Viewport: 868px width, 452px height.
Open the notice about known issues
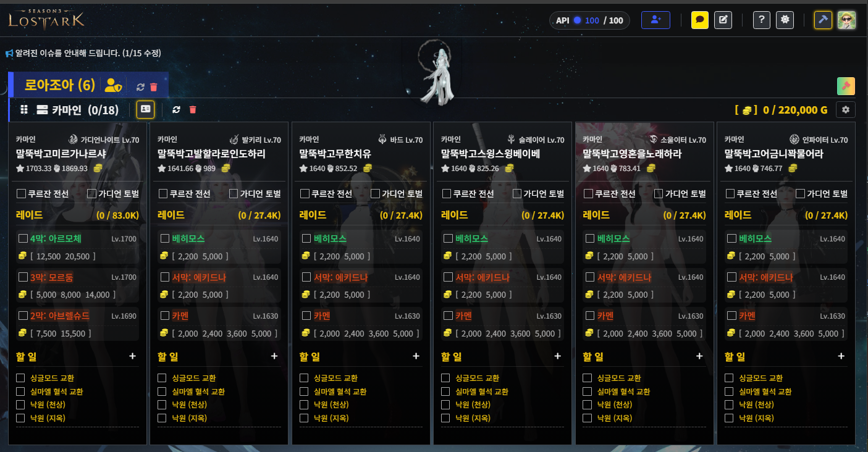coord(83,54)
